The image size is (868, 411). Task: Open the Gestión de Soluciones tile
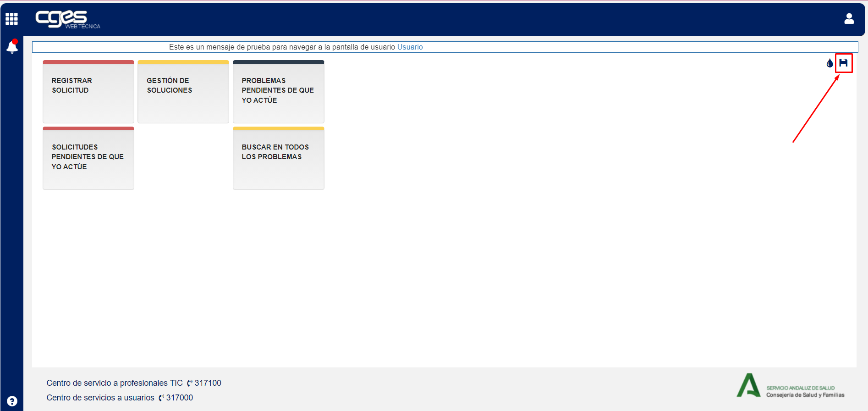pos(183,92)
